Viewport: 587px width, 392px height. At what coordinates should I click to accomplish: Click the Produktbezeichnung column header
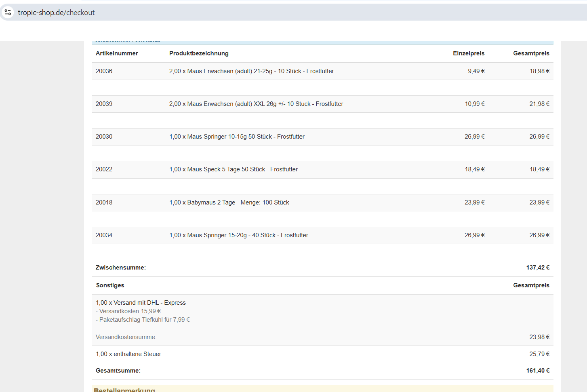point(199,53)
